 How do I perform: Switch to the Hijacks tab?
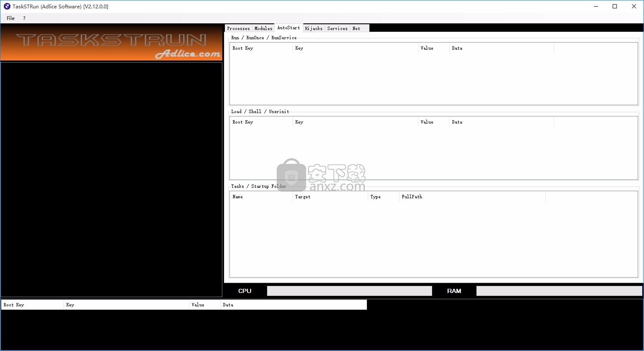coord(314,28)
